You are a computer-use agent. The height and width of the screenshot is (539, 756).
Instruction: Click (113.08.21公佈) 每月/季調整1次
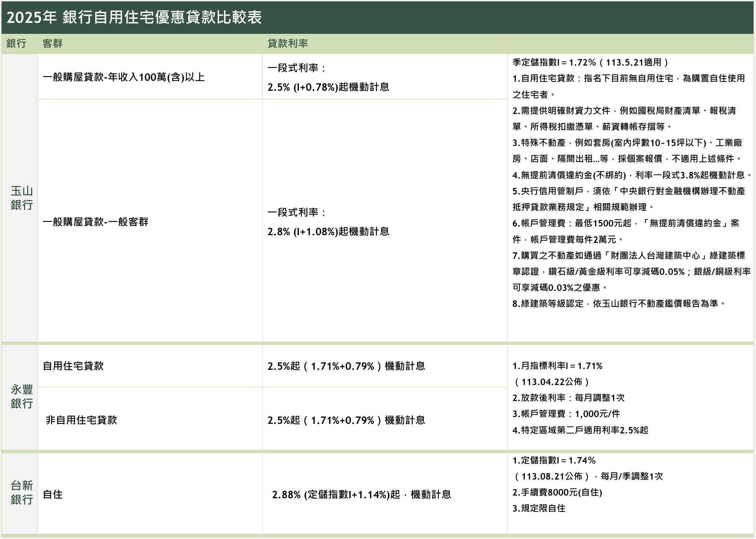tap(588, 476)
